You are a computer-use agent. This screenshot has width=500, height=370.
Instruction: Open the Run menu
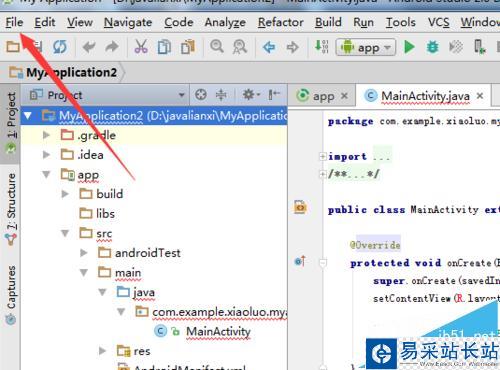363,22
